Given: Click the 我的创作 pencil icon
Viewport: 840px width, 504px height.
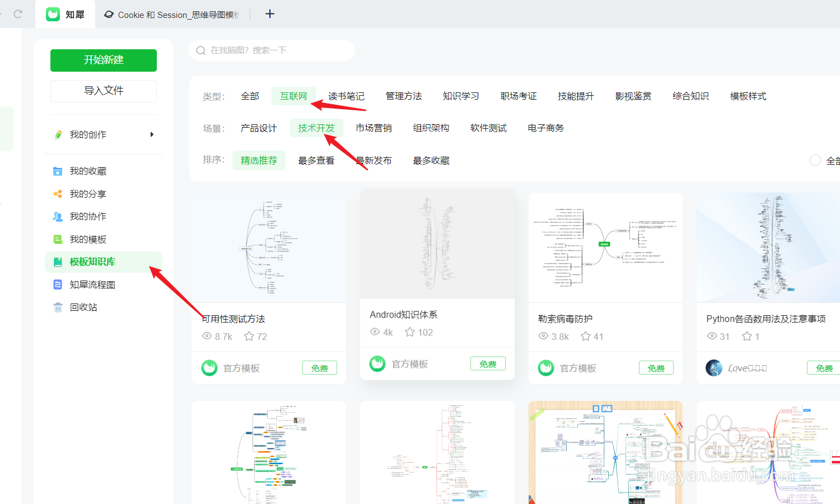Looking at the screenshot, I should click(x=58, y=134).
